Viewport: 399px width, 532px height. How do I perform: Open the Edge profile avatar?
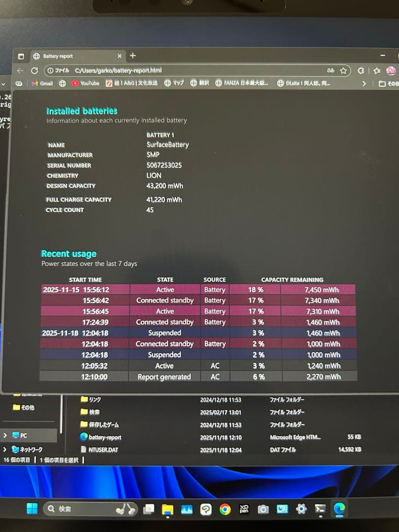coord(391,71)
